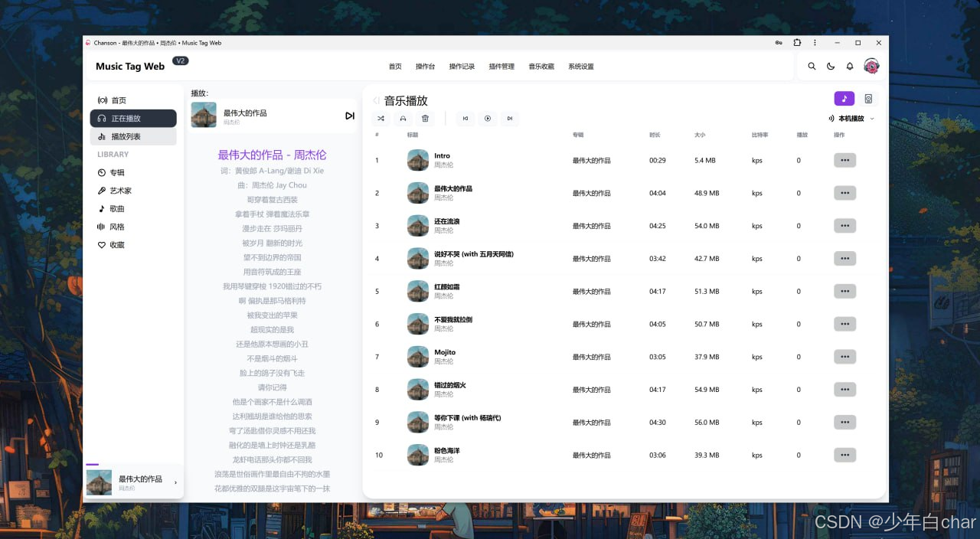Go to 系统设置 in top navigation
Screen dimensions: 980x539
580,67
